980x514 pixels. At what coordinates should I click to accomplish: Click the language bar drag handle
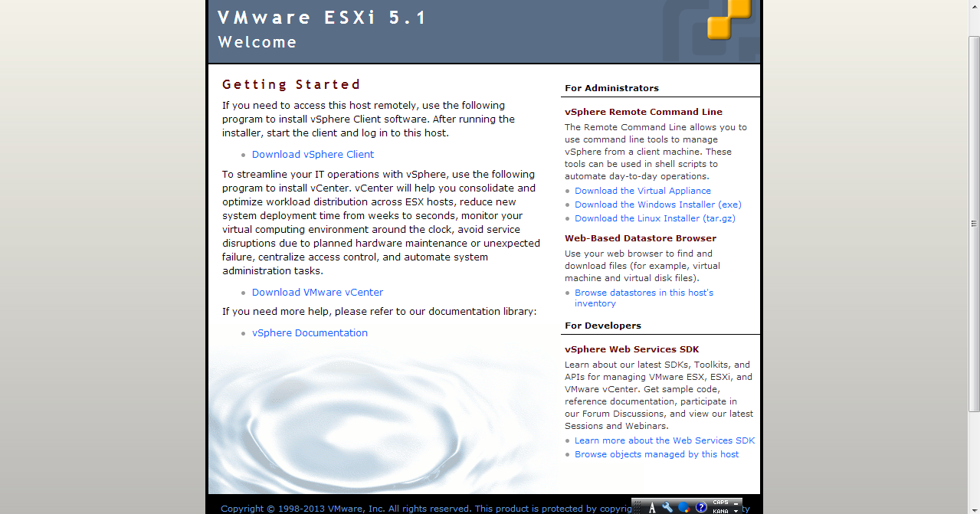point(637,507)
